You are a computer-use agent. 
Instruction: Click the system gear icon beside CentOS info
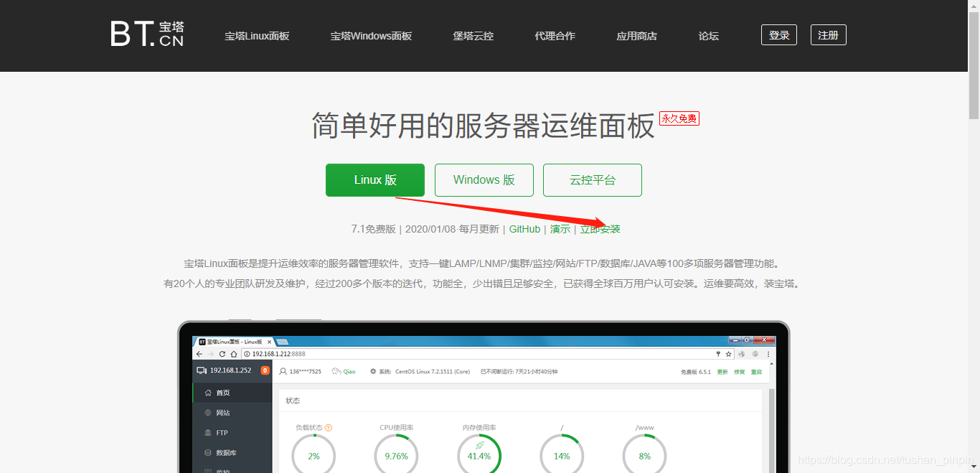(x=374, y=371)
